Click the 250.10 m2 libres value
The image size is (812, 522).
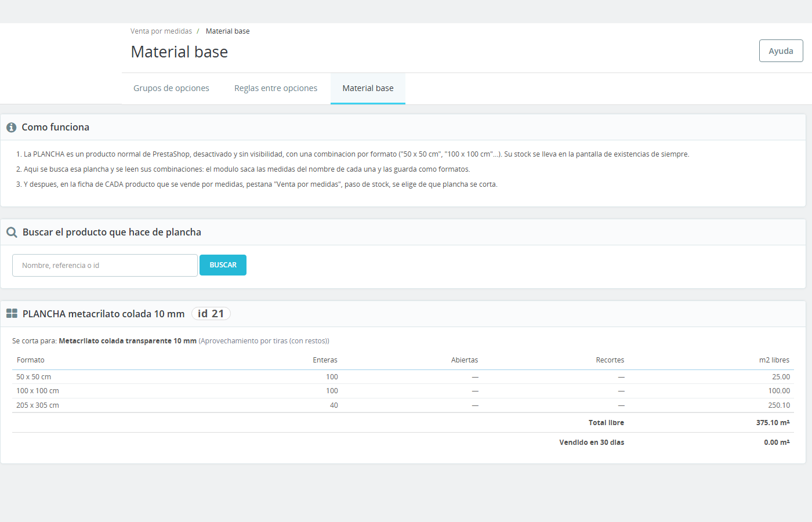tap(779, 405)
